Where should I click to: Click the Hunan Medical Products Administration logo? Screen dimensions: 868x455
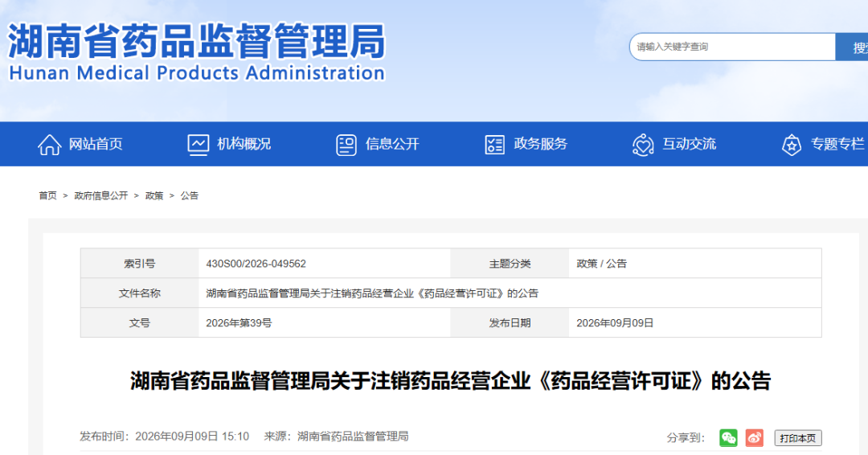(197, 52)
